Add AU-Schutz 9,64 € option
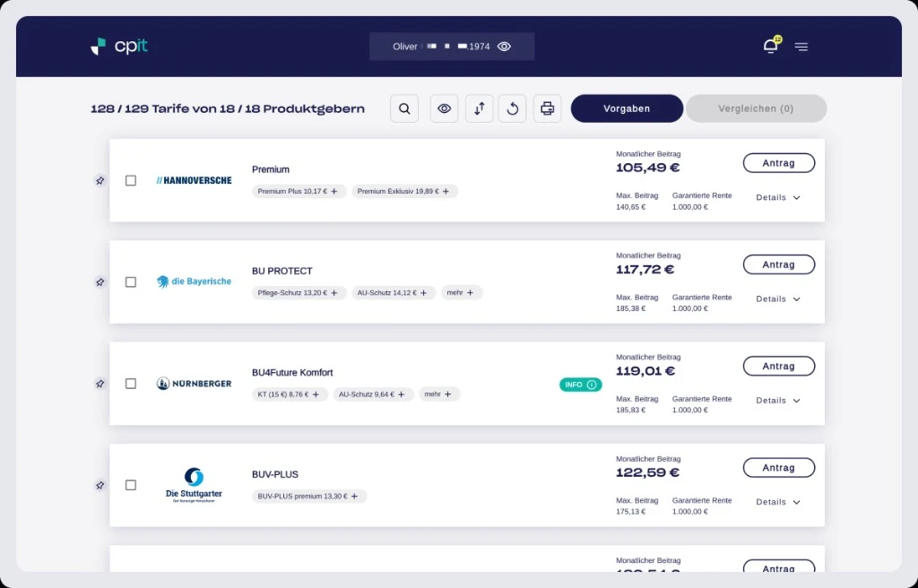This screenshot has width=918, height=588. (x=373, y=394)
